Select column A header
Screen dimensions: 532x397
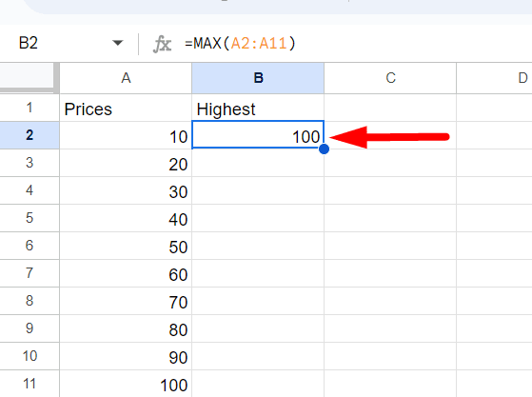(x=126, y=78)
